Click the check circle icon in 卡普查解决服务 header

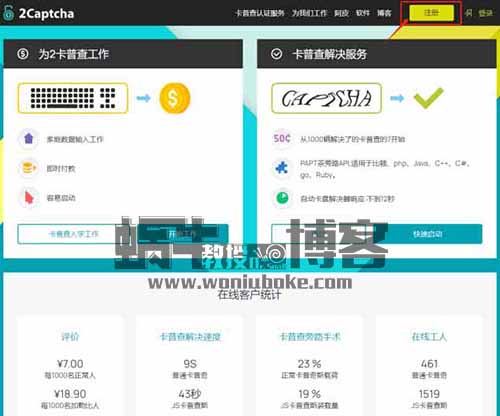[x=276, y=54]
